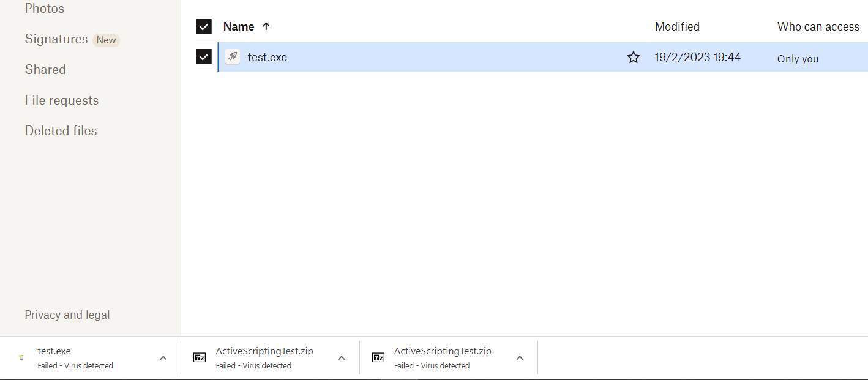Open chevron menu for second ActiveScriptingTest.zip download
The image size is (868, 380).
(520, 358)
